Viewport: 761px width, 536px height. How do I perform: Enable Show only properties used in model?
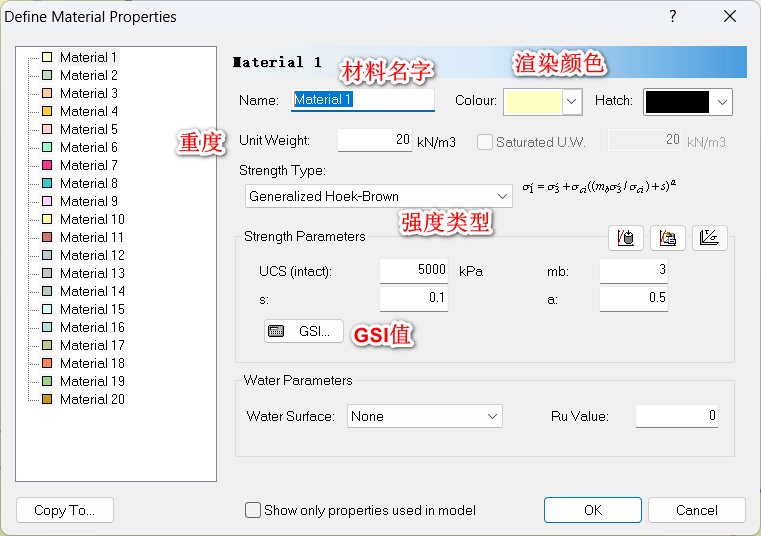pyautogui.click(x=253, y=510)
